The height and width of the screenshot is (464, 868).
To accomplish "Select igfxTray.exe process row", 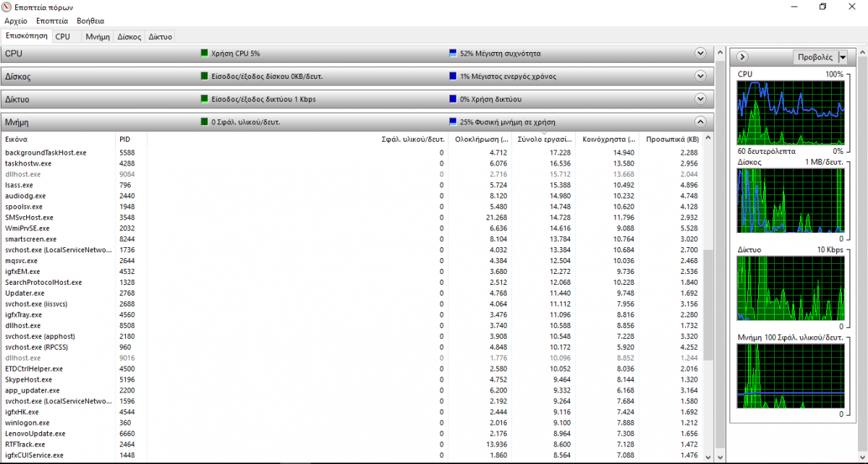I will [352, 315].
